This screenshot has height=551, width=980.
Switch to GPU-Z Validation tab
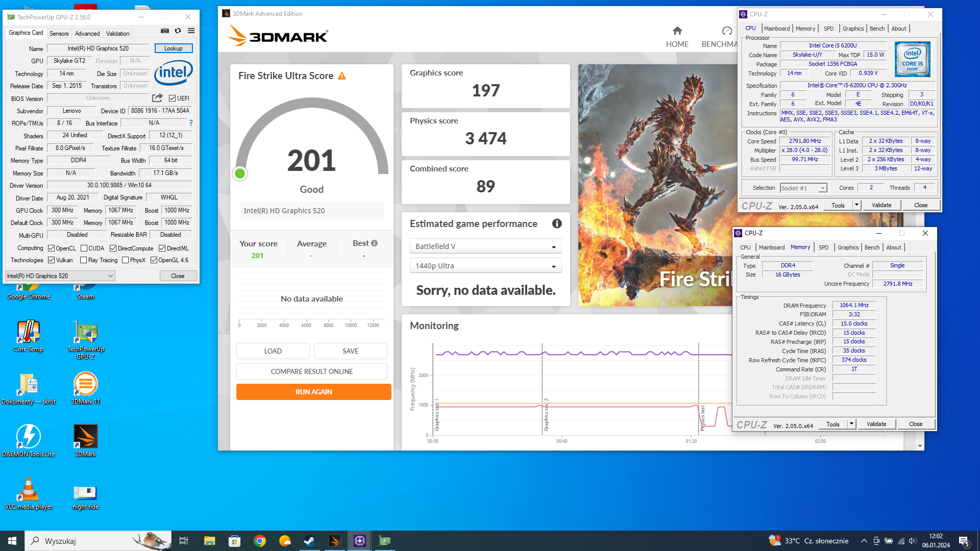(117, 34)
